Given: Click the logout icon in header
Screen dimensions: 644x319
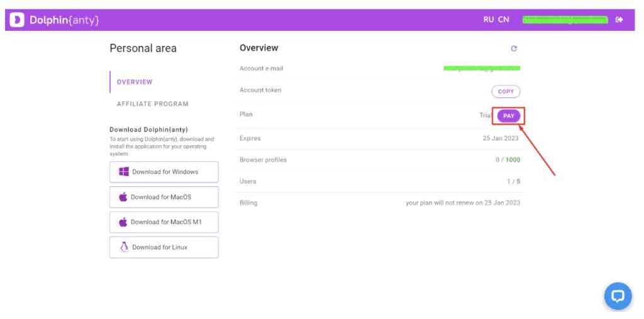Looking at the screenshot, I should point(619,20).
